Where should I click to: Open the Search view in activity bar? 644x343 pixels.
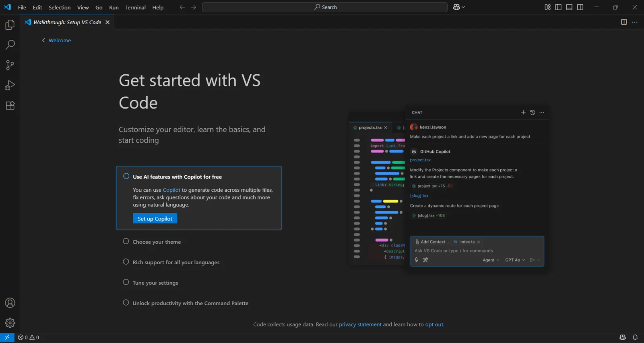pos(10,45)
